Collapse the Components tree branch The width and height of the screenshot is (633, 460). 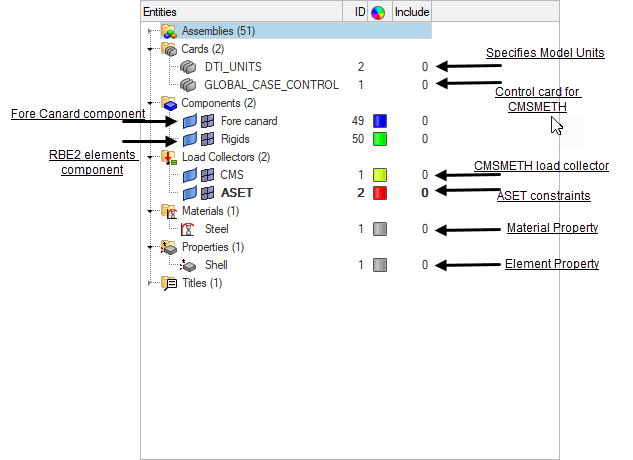coord(150,103)
